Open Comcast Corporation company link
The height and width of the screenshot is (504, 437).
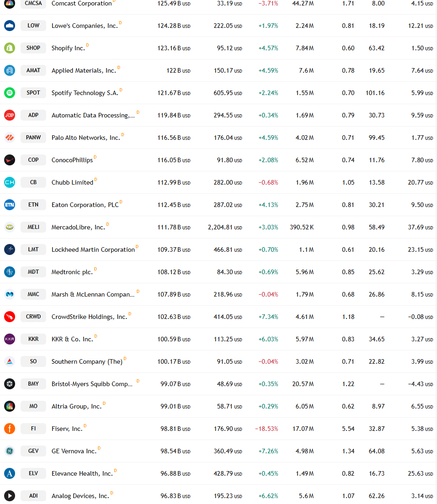(82, 3)
